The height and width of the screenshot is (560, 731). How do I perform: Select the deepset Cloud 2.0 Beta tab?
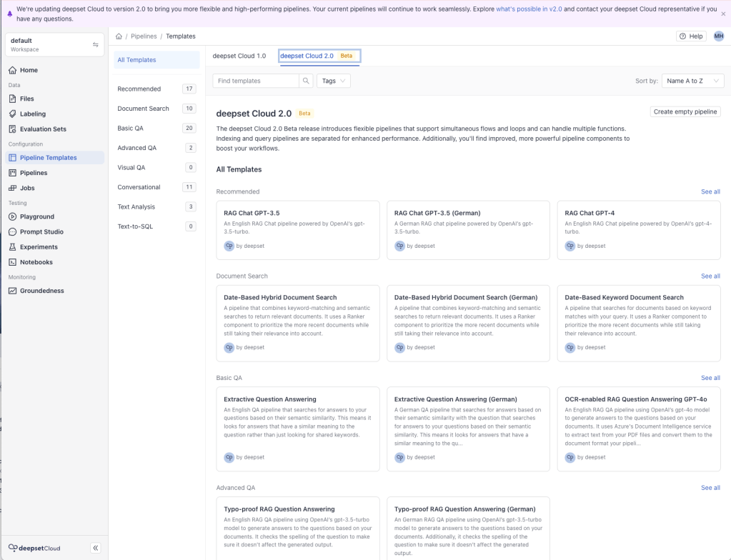tap(319, 56)
